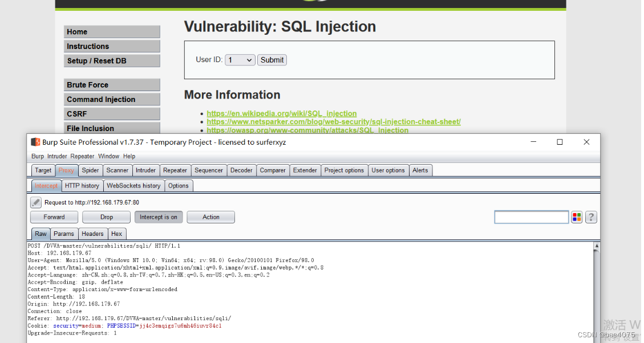Open the User ID dropdown

240,60
